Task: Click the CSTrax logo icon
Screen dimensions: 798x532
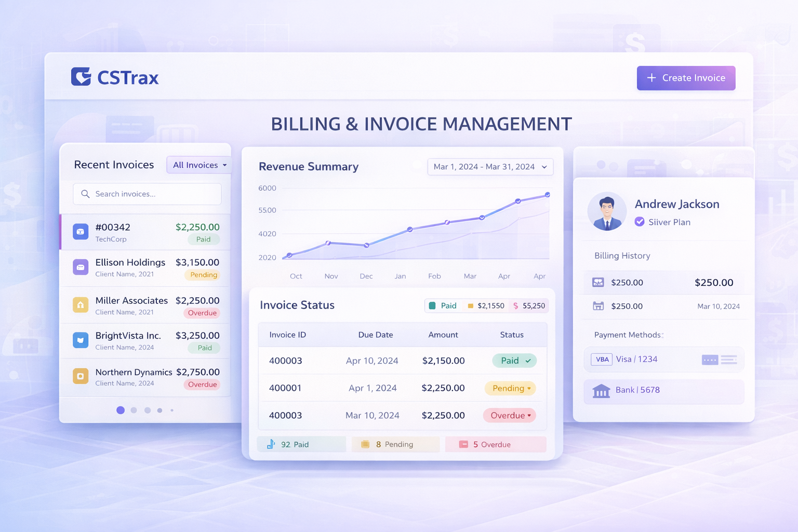Action: (81, 77)
